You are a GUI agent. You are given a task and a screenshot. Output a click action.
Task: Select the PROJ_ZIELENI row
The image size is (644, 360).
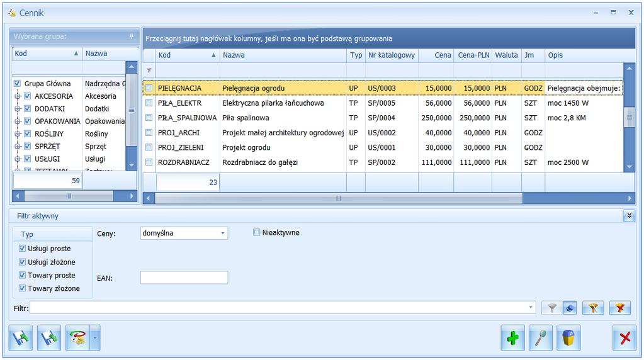(383, 147)
